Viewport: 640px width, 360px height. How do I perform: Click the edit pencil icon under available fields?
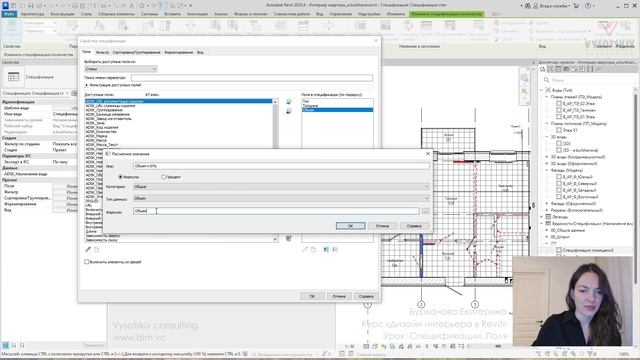tap(88, 249)
